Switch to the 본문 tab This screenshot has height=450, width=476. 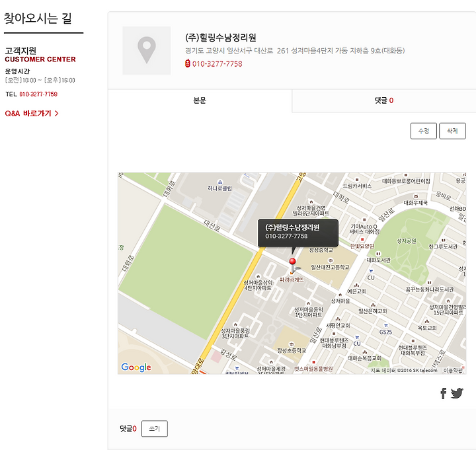click(200, 100)
